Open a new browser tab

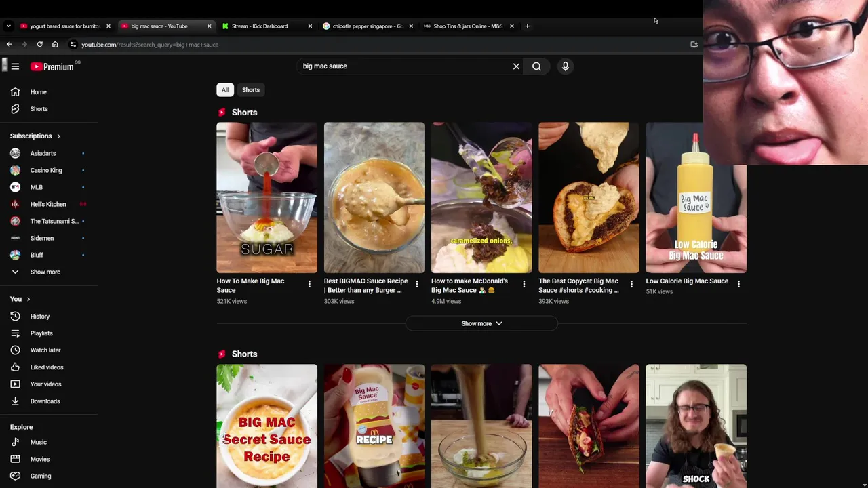[528, 26]
